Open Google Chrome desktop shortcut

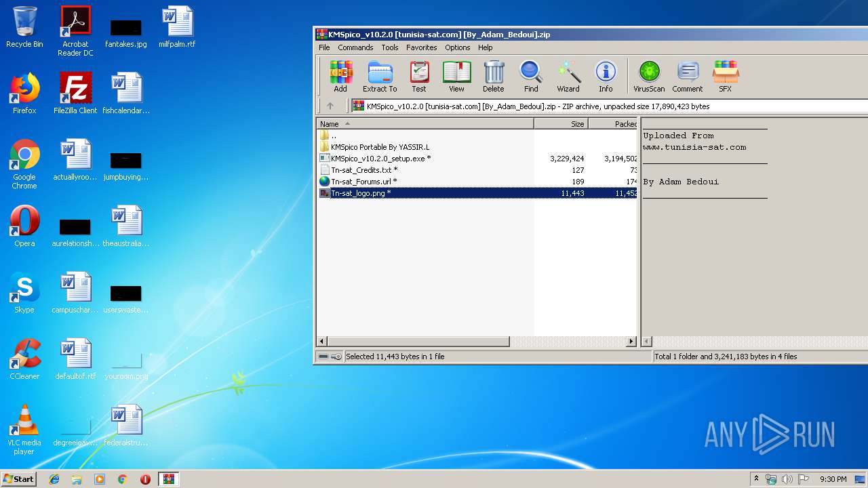[24, 164]
